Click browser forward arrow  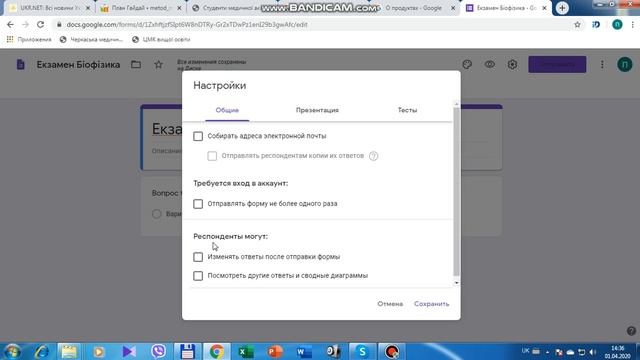click(25, 24)
